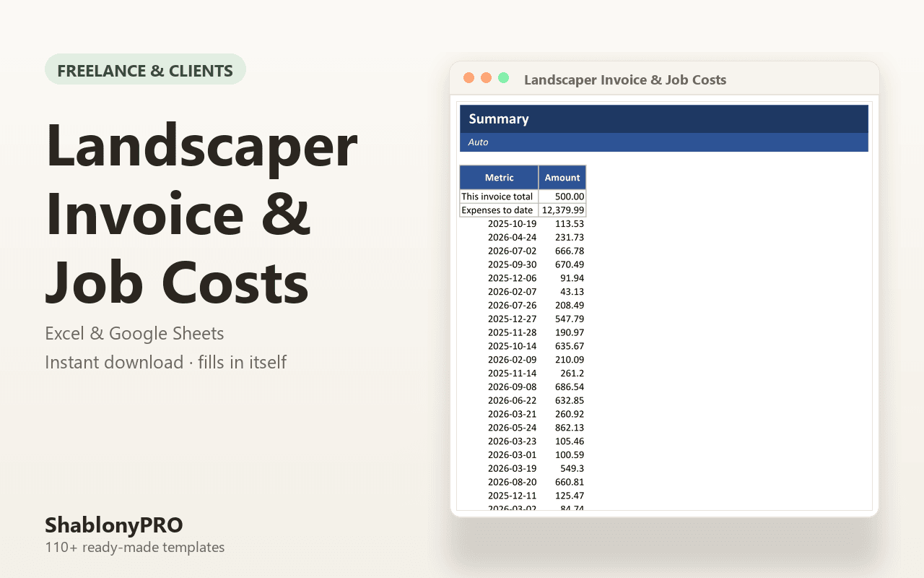This screenshot has width=924, height=578.
Task: Select the amount 547.79
Action: [569, 319]
